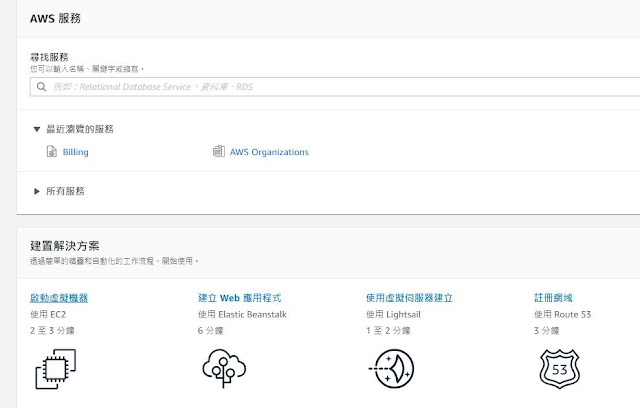The width and height of the screenshot is (640, 408).
Task: Click the search magnifier icon
Action: pos(41,87)
